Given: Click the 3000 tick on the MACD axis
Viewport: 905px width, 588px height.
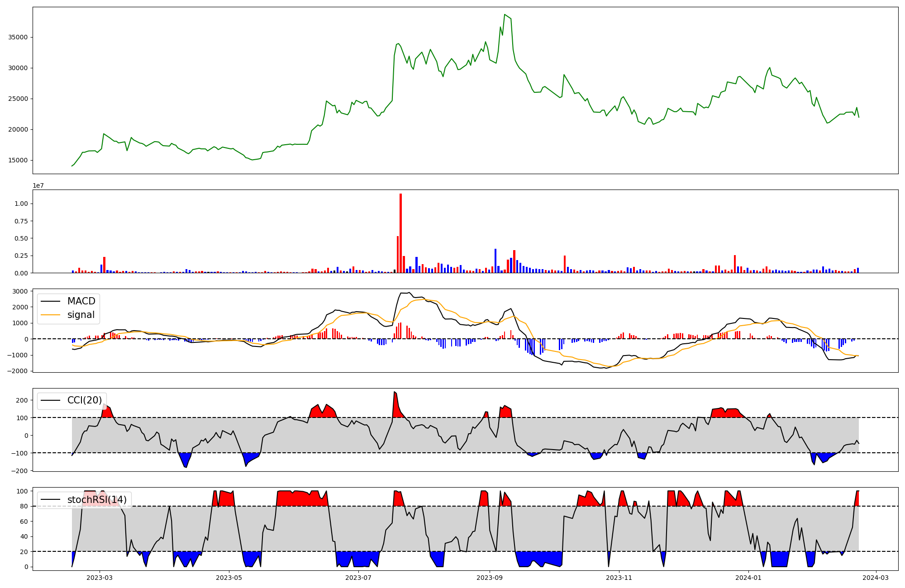Looking at the screenshot, I should tap(20, 291).
